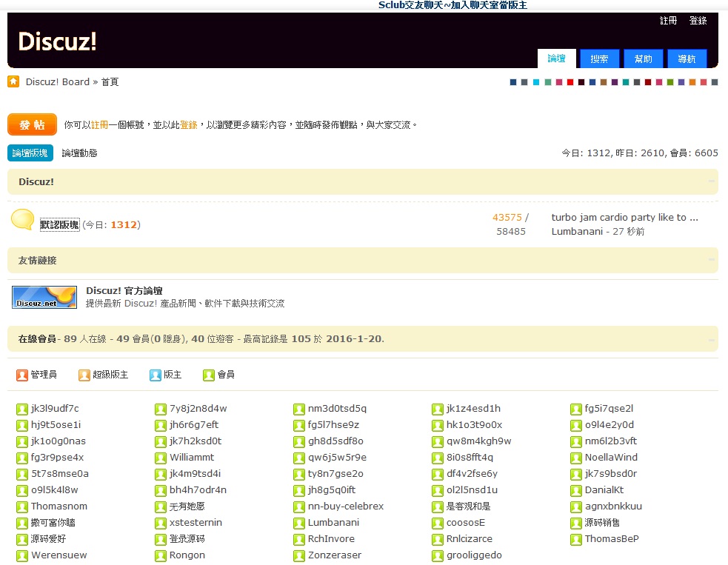The width and height of the screenshot is (728, 565).
Task: Click the Sclub交友聊天 banner link at top
Action: pos(453,5)
